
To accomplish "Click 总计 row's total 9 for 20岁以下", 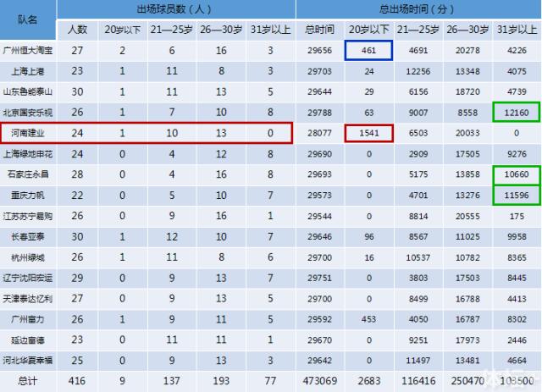I will 122,381.
